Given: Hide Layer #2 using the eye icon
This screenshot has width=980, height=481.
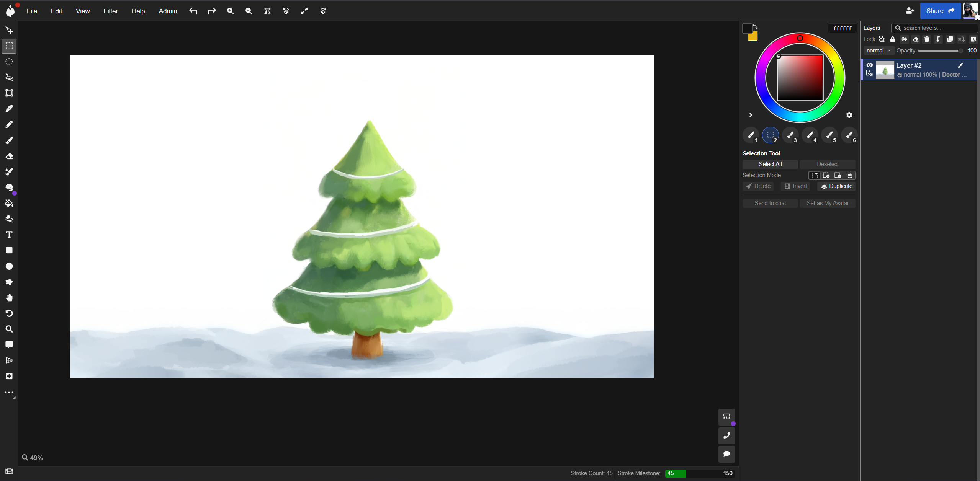Looking at the screenshot, I should 870,65.
